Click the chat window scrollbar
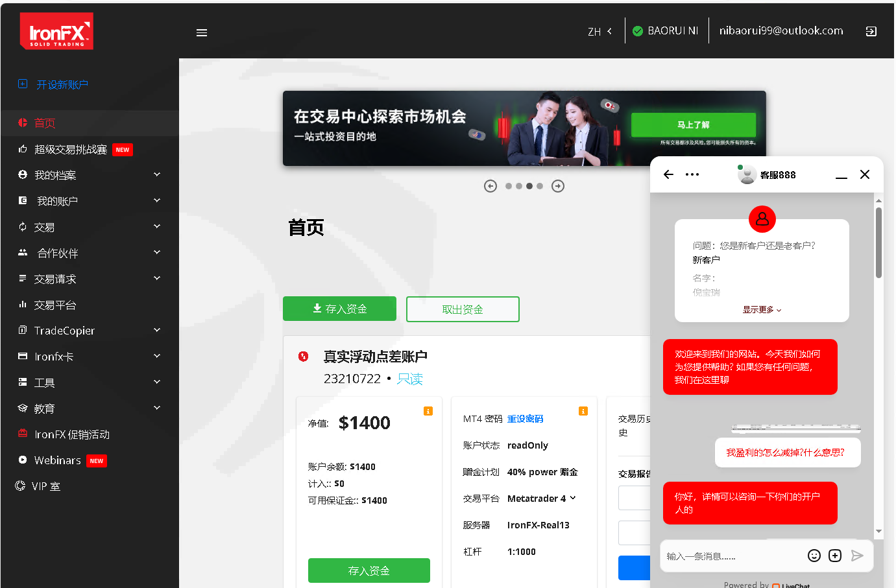The image size is (896, 588). pos(879,242)
